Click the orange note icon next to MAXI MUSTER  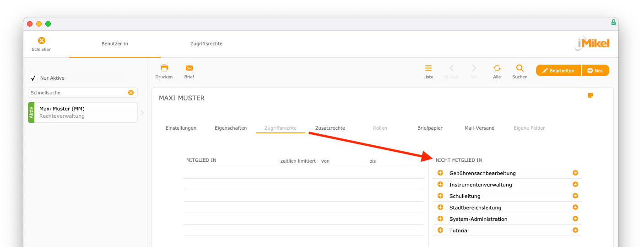point(590,95)
